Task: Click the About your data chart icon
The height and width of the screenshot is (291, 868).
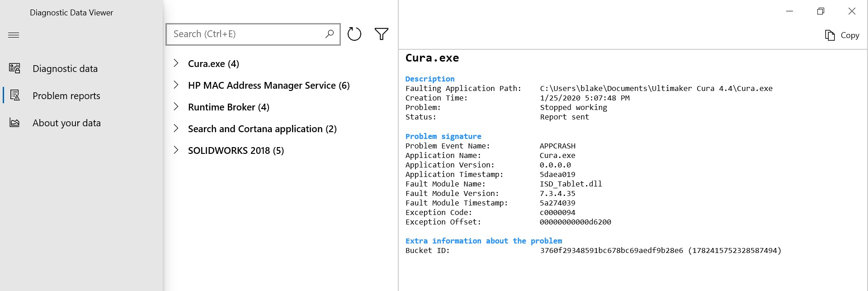Action: pyautogui.click(x=14, y=123)
